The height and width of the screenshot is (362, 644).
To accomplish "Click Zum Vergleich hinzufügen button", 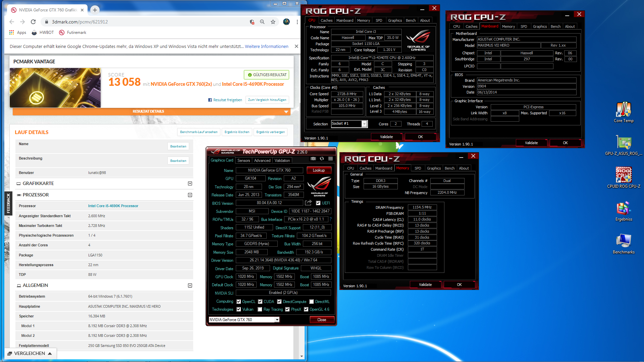I will (x=267, y=100).
